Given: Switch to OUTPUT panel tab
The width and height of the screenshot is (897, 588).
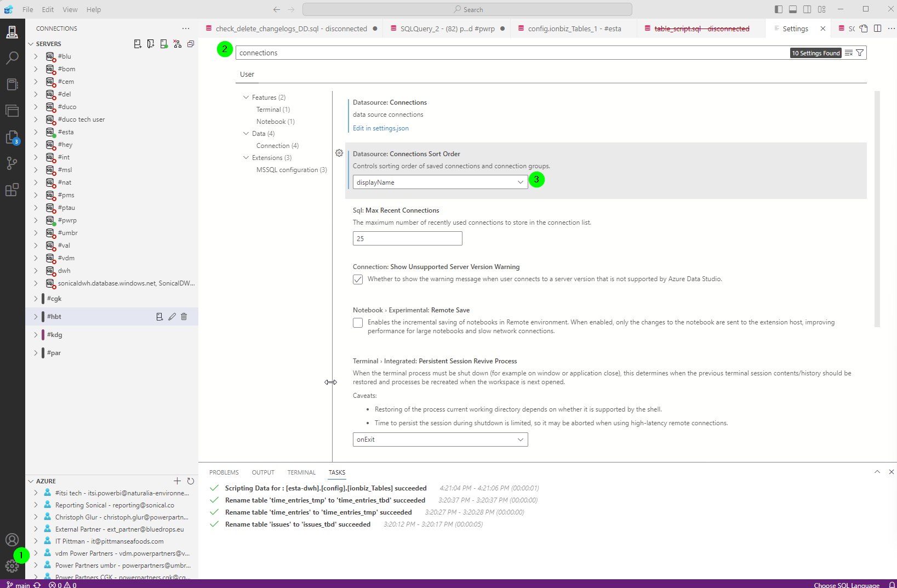Looking at the screenshot, I should pos(263,472).
